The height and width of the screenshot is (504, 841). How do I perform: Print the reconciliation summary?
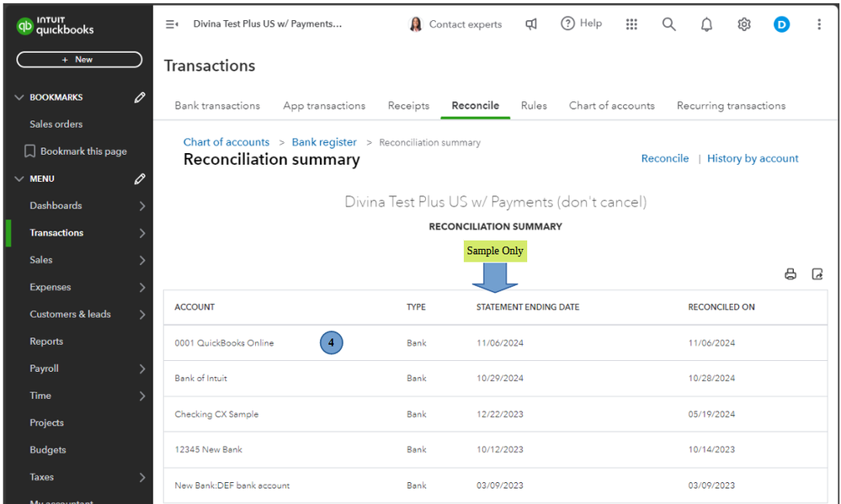(x=790, y=273)
